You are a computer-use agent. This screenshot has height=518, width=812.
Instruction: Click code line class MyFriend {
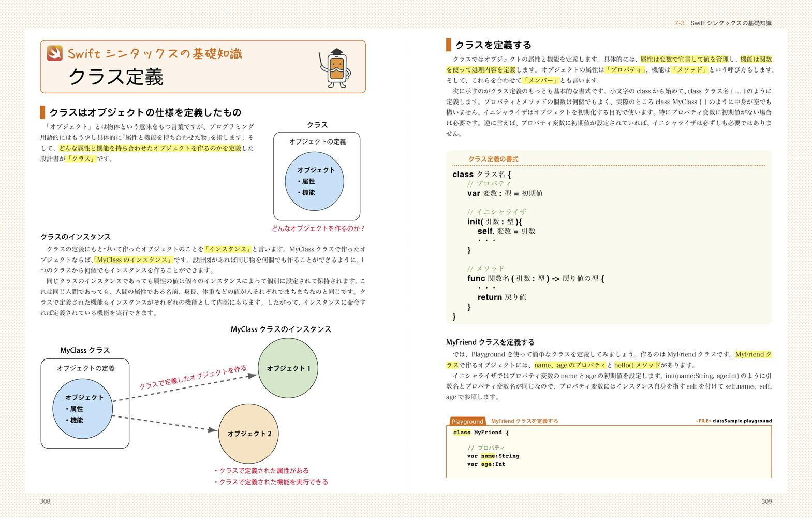pyautogui.click(x=481, y=433)
